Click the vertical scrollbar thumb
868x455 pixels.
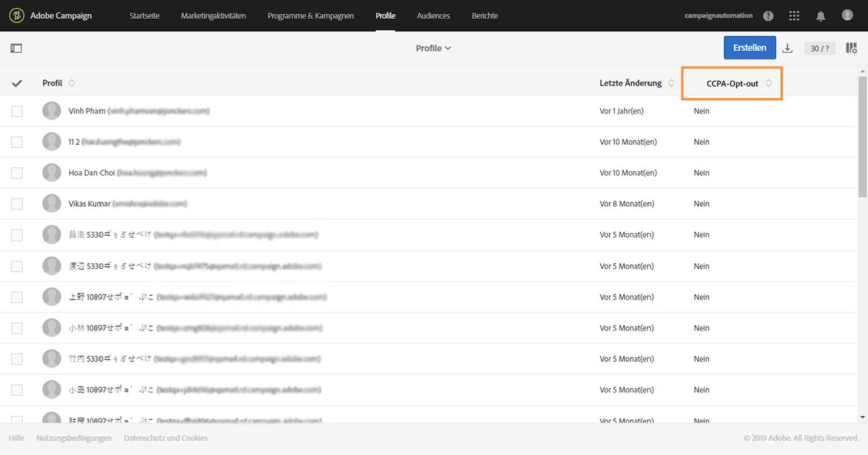click(862, 135)
